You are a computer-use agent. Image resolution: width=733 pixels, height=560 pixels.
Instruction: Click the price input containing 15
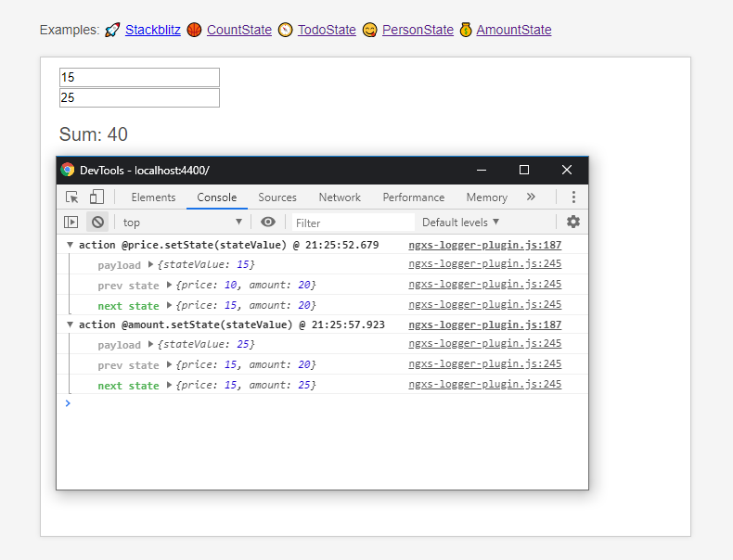139,78
